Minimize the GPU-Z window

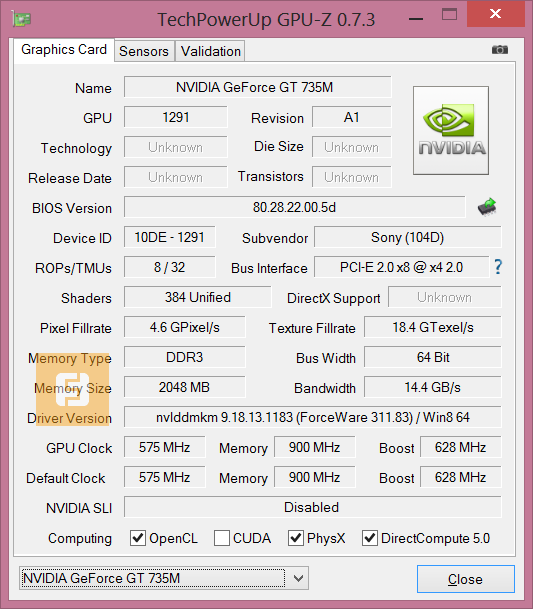point(416,19)
